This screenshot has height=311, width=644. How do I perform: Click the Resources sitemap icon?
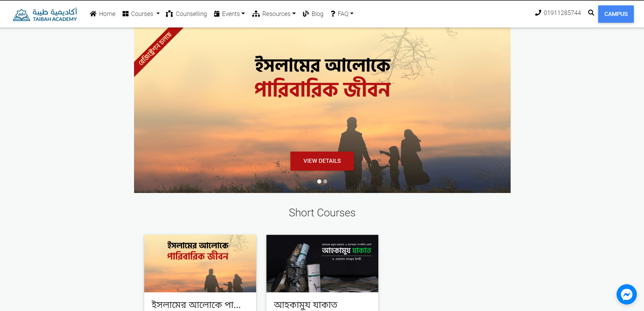tap(256, 14)
